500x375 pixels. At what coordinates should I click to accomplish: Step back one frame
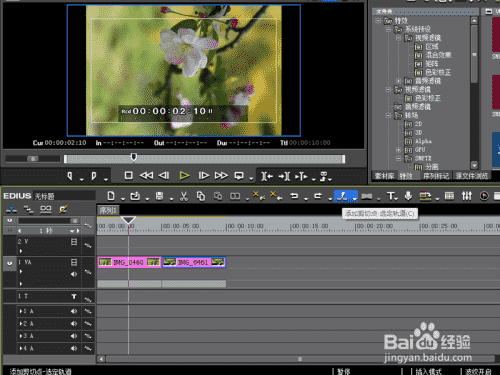tap(164, 175)
